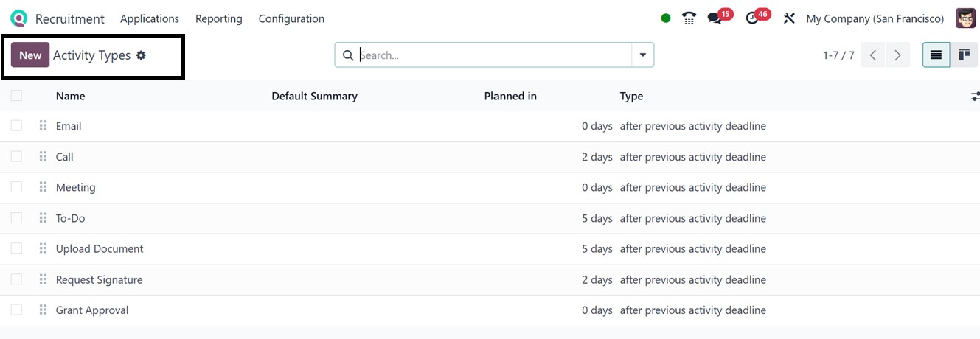Open the Reporting menu
Viewport: 980px width, 339px height.
click(x=219, y=18)
